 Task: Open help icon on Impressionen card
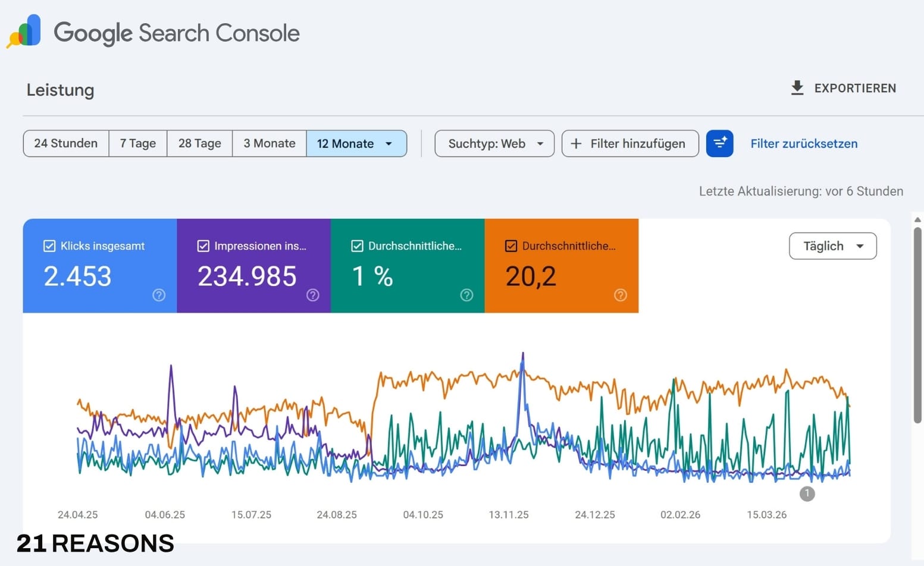(313, 295)
